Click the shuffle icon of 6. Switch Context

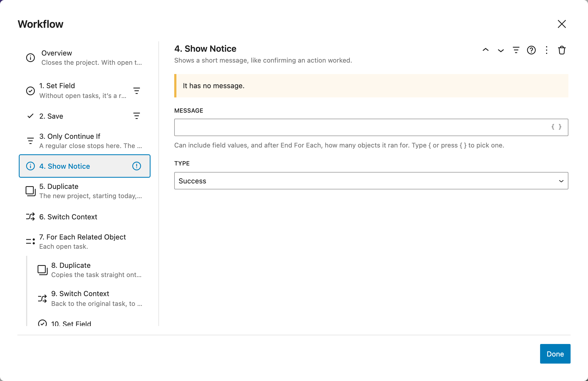point(30,217)
